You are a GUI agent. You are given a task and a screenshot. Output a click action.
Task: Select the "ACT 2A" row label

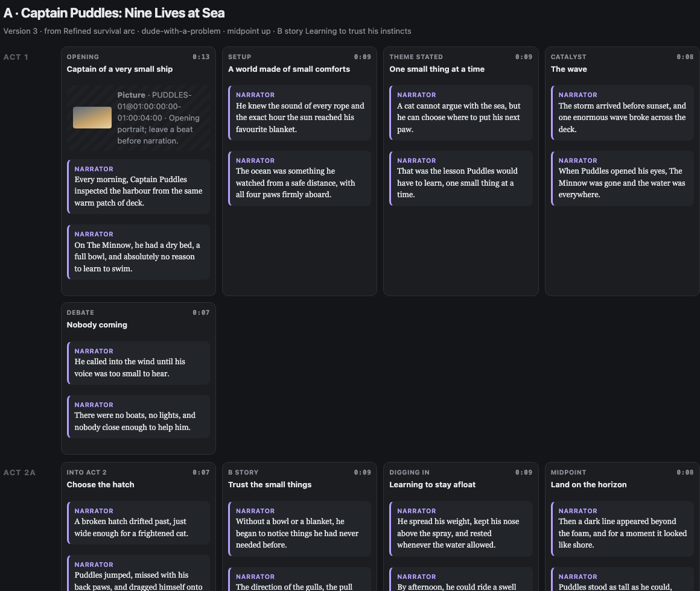tap(20, 473)
